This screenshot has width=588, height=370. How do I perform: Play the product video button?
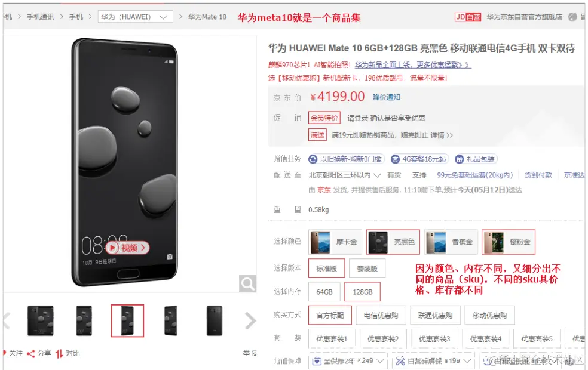[127, 248]
